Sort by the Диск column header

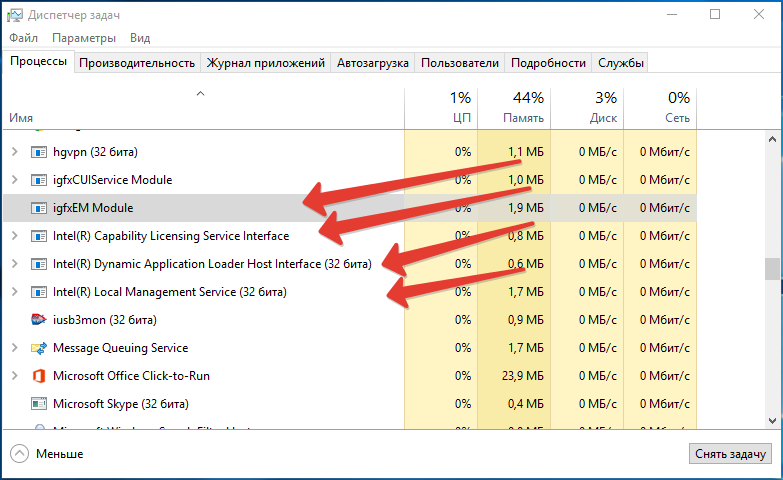[x=587, y=108]
